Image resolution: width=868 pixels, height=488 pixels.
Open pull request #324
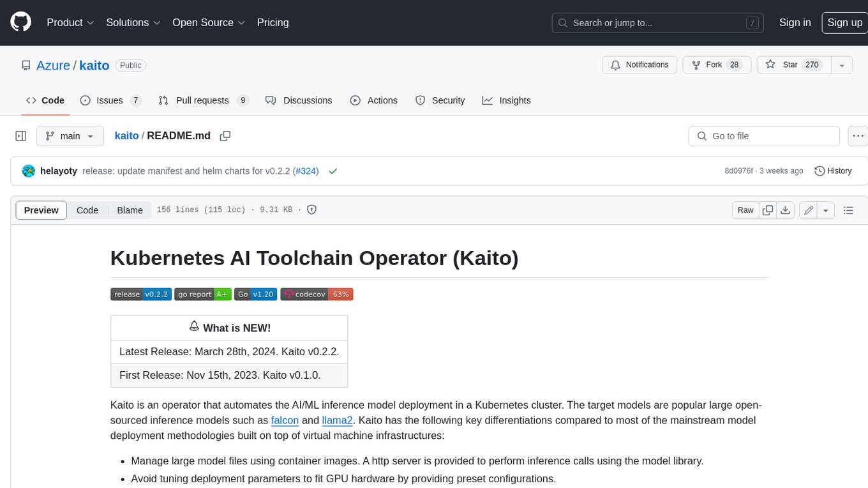[306, 171]
